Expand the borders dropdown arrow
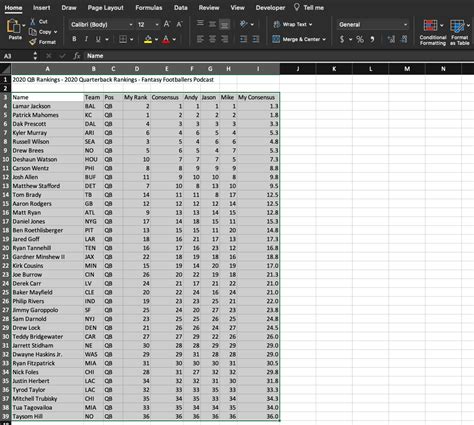 tap(132, 39)
